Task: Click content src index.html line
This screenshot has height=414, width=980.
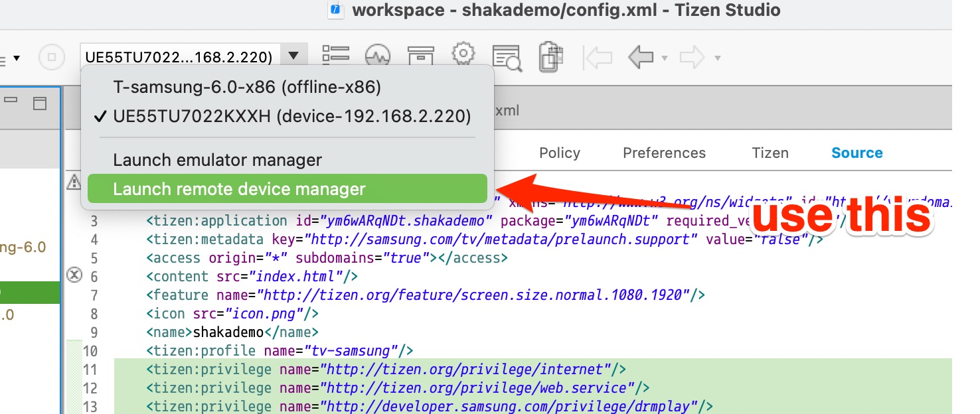Action: (252, 276)
